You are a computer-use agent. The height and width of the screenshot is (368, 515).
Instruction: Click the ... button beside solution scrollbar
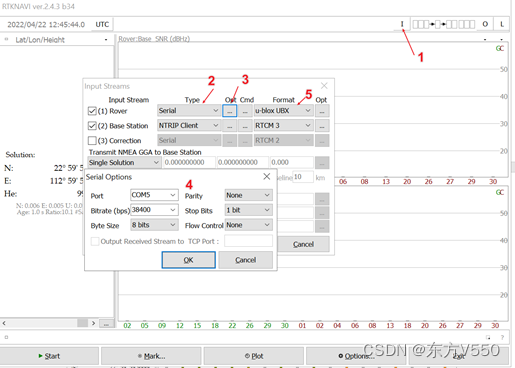coord(106,323)
